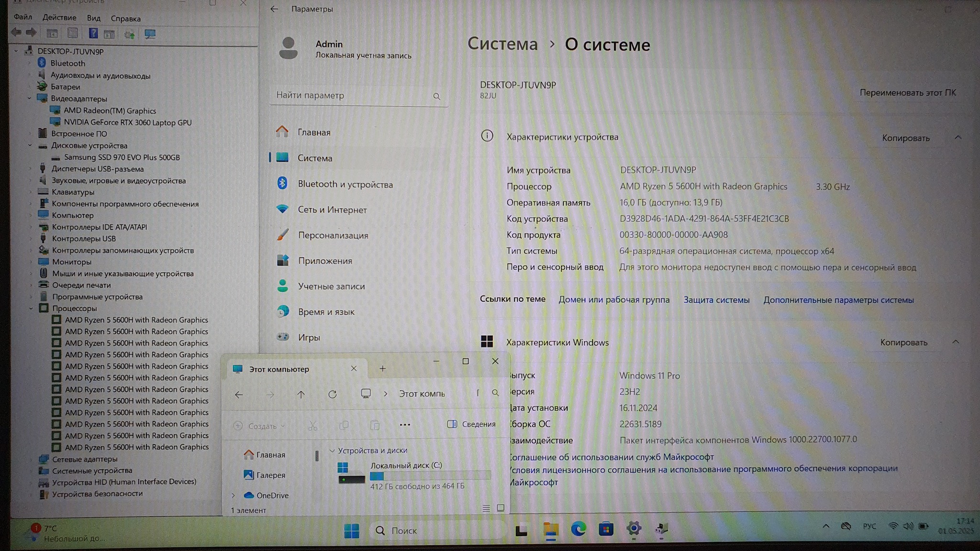This screenshot has height=551, width=980.
Task: Select Bluetooth и устройства in Settings sidebar
Action: click(x=345, y=184)
